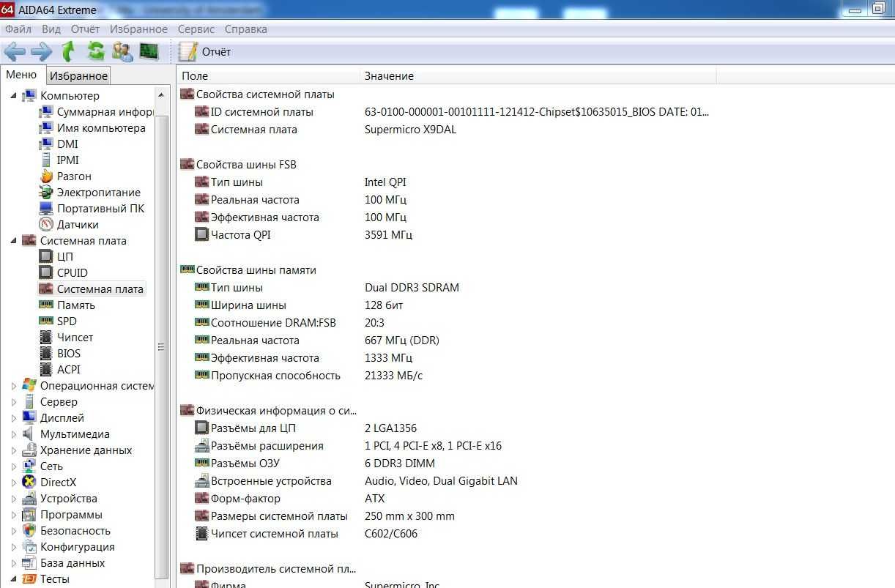Click the green Up arrow toolbar icon
Viewport: 895px width, 588px height.
[x=69, y=52]
